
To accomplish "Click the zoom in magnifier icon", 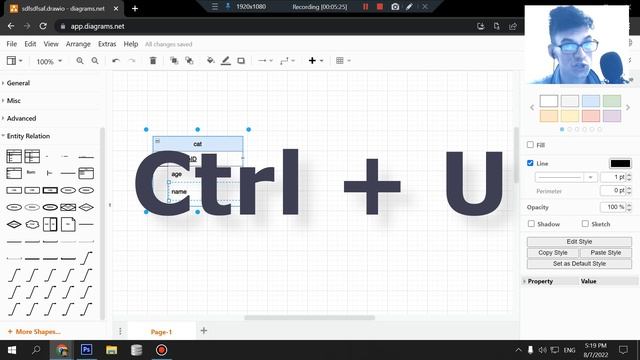I will pyautogui.click(x=80, y=61).
